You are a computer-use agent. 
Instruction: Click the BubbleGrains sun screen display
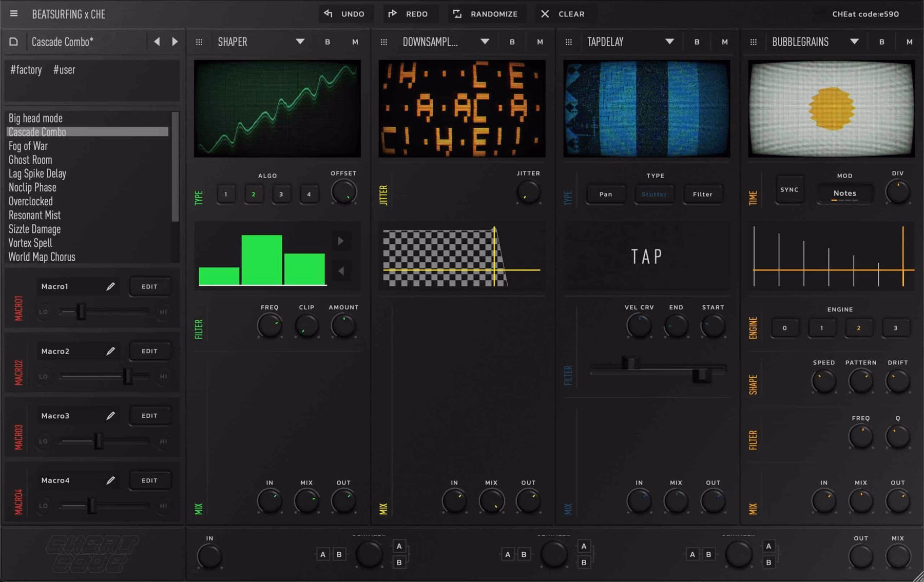(832, 109)
